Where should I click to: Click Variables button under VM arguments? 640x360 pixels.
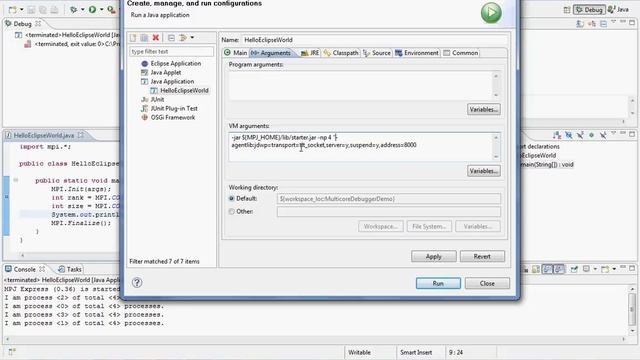(484, 171)
